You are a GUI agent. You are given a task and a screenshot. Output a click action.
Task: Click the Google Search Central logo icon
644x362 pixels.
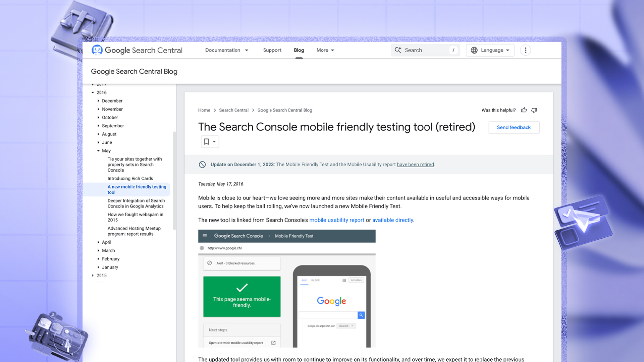[97, 50]
